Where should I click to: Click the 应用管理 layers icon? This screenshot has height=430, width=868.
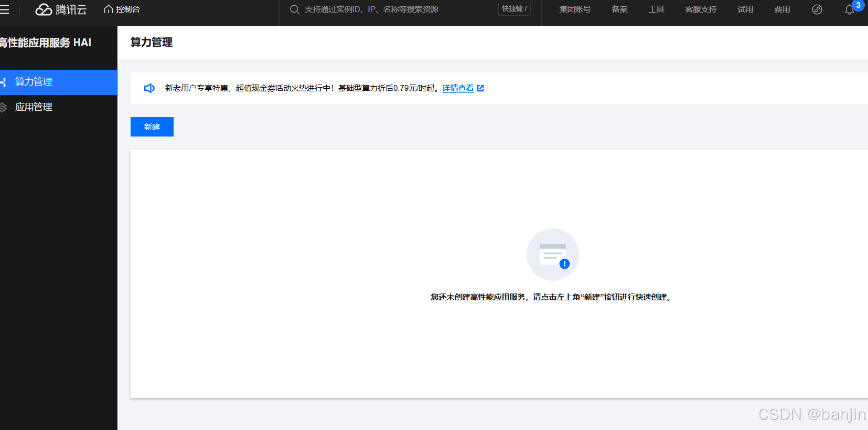point(3,107)
